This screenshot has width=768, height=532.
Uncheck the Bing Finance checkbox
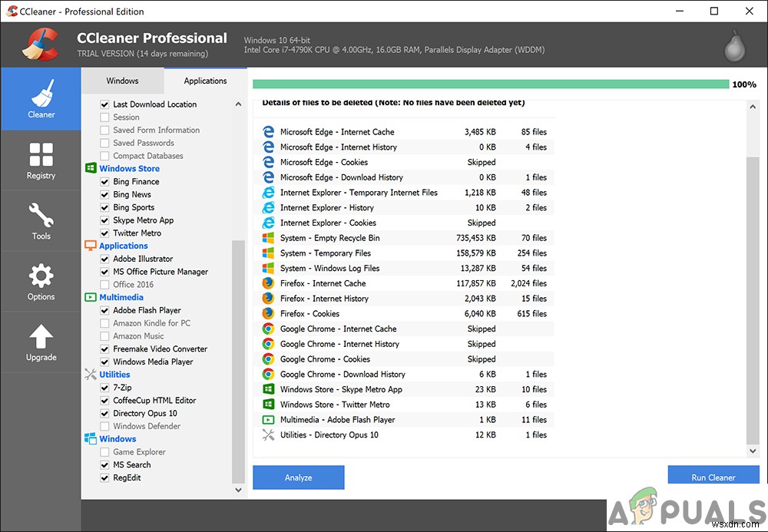pyautogui.click(x=104, y=182)
